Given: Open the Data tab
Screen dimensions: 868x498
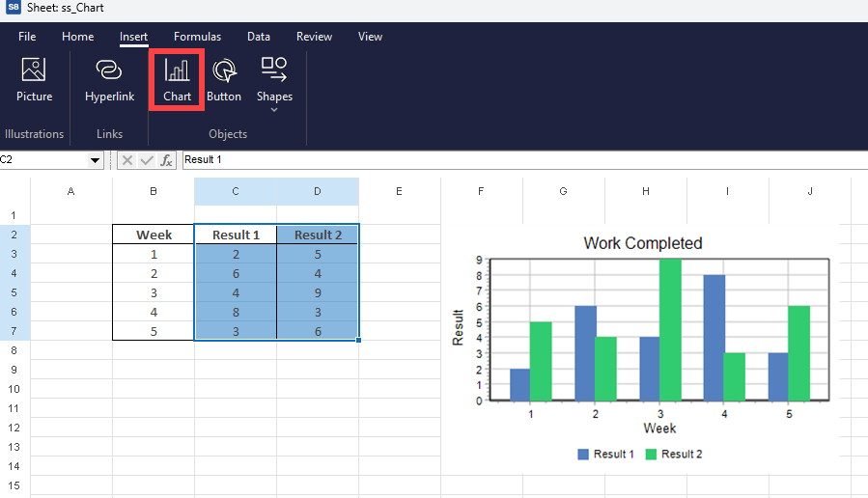Looking at the screenshot, I should click(259, 37).
